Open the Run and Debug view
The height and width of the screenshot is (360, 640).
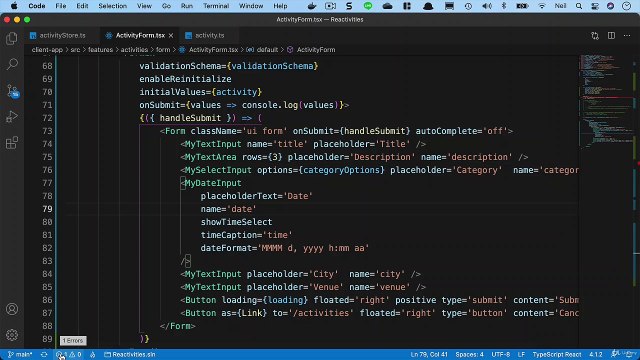(12, 117)
